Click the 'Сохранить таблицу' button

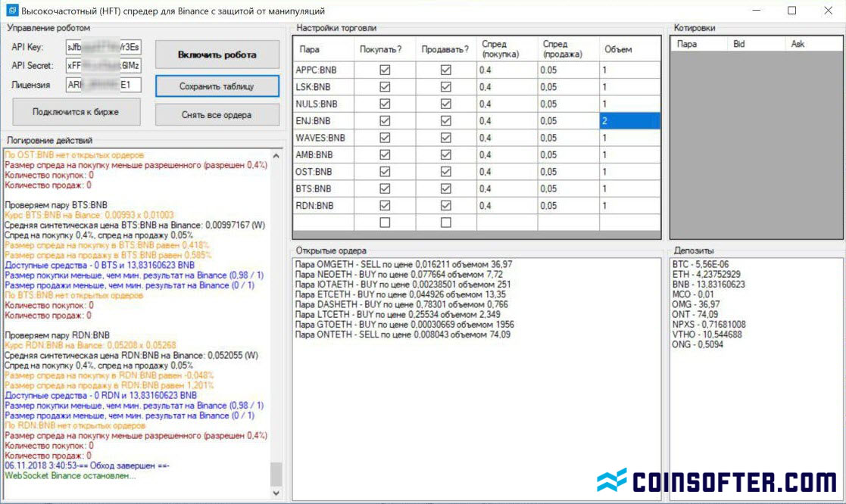point(217,86)
